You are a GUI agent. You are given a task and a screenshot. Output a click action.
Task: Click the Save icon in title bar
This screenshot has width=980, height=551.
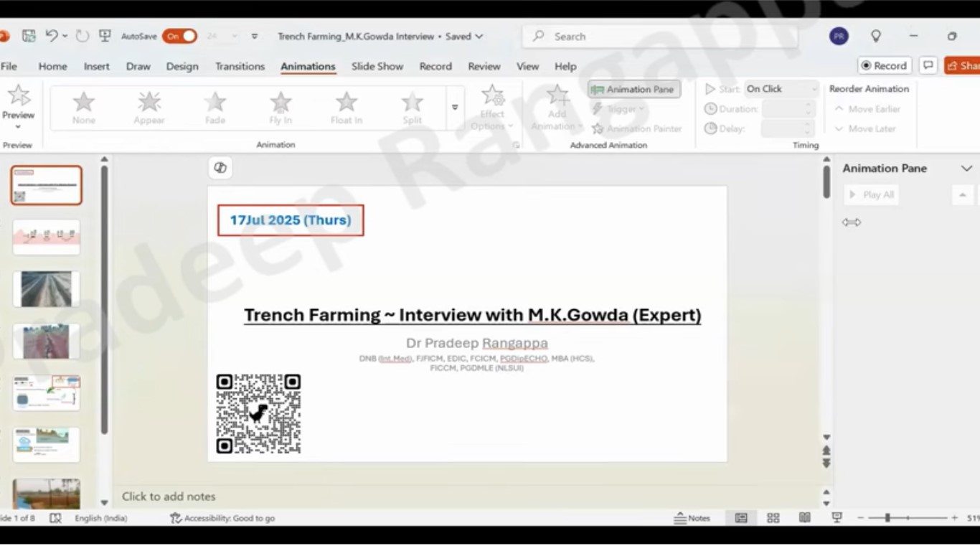pos(29,36)
